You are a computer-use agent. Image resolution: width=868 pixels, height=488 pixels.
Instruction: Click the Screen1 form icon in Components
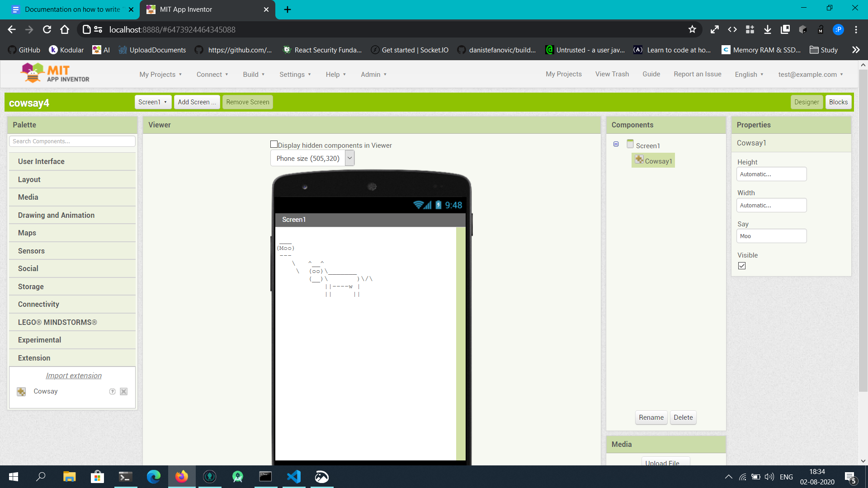pos(630,144)
